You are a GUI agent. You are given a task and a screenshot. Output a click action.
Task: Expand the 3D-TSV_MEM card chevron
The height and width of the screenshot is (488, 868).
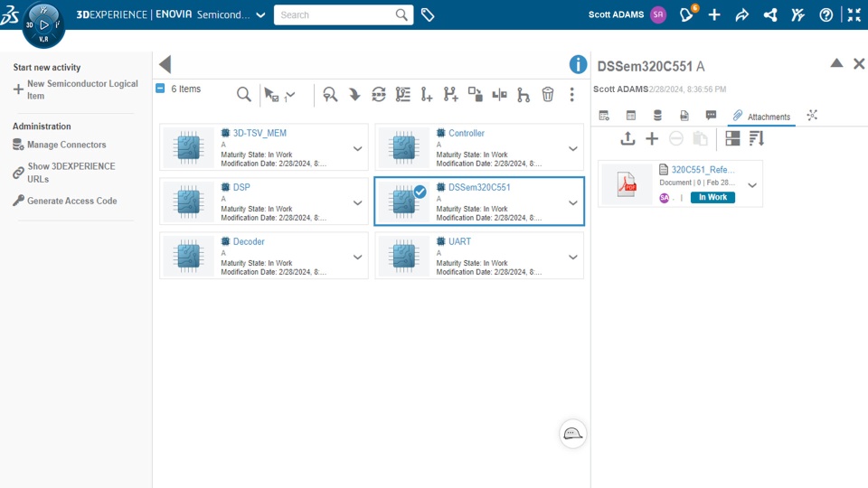358,148
